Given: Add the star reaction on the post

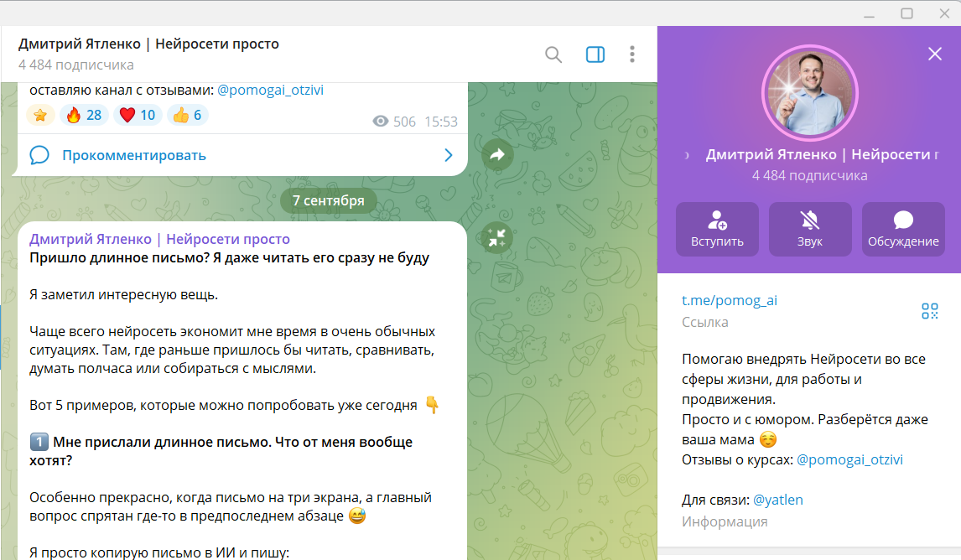Looking at the screenshot, I should coord(40,115).
